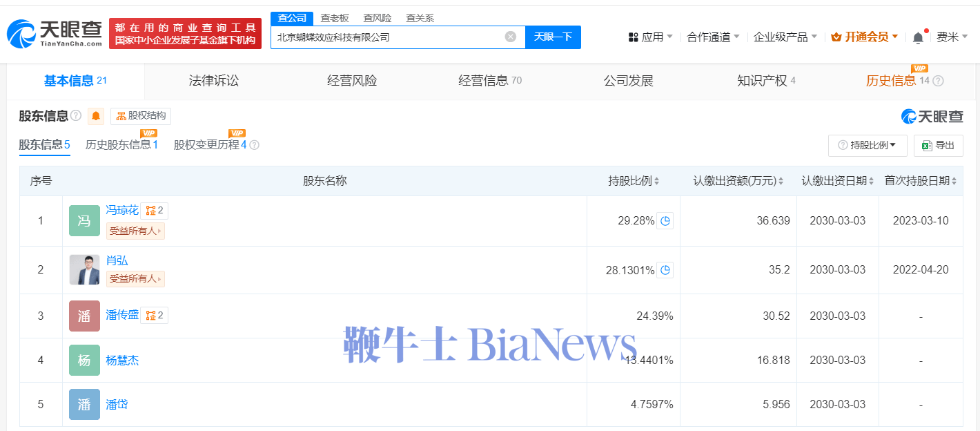
Task: Open the 持股比例 filter dropdown
Action: click(x=867, y=145)
